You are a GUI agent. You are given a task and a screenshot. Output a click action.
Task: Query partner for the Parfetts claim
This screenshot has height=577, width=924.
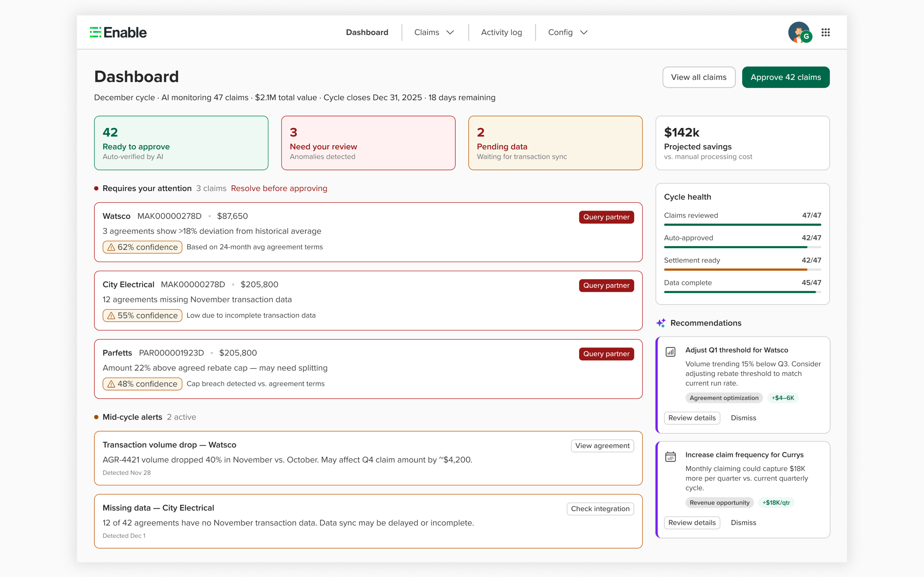[606, 354]
